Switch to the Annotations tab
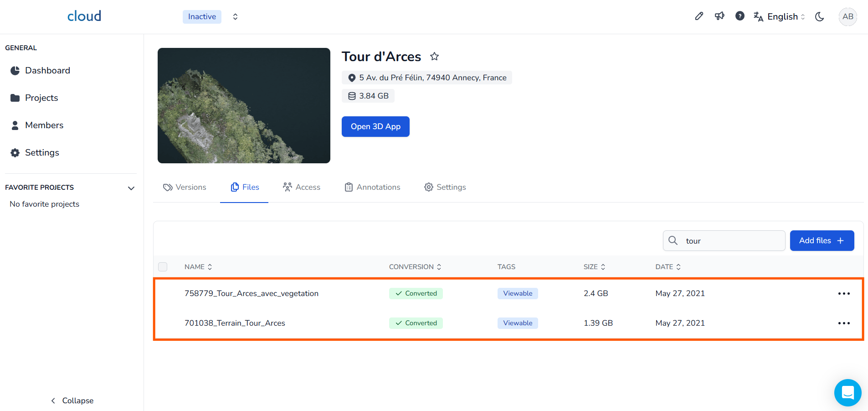The height and width of the screenshot is (411, 868). (372, 187)
